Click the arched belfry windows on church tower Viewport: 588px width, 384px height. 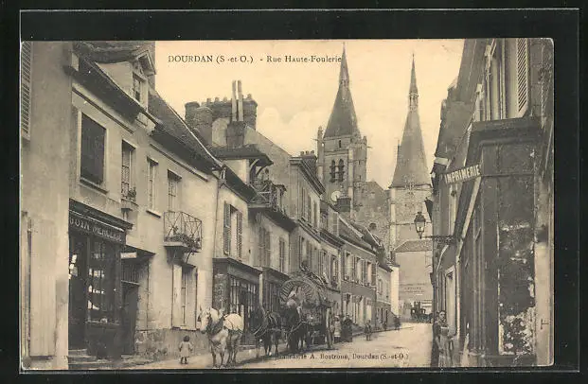coord(336,170)
